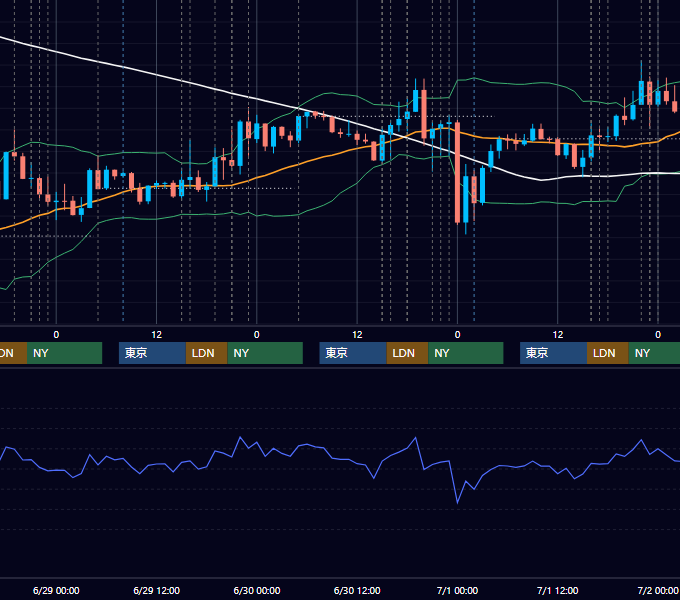Select the 7/1 00:00 date label
Viewport: 680px width, 600px height.
[457, 590]
